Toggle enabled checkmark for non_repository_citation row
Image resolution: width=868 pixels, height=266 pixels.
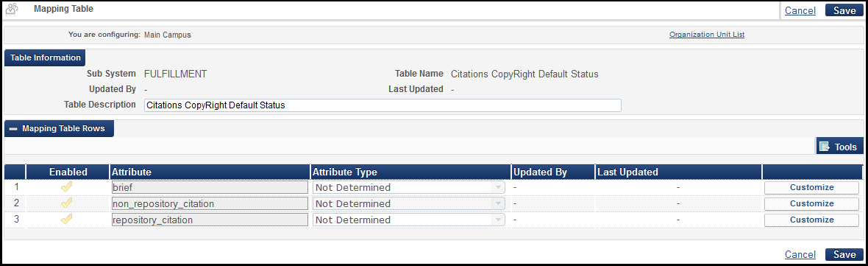pos(66,203)
